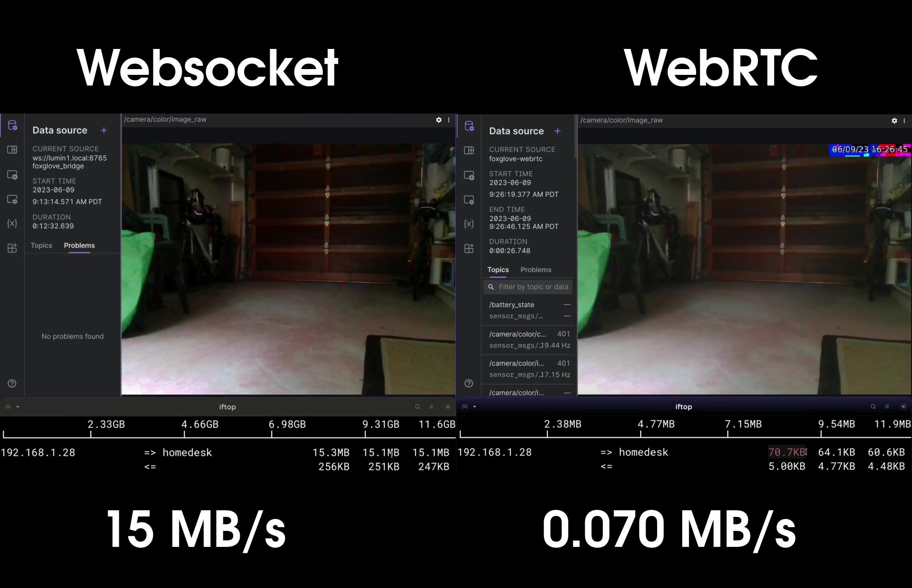Switch to Problems tab in right panel
This screenshot has width=912, height=588.
pyautogui.click(x=535, y=270)
